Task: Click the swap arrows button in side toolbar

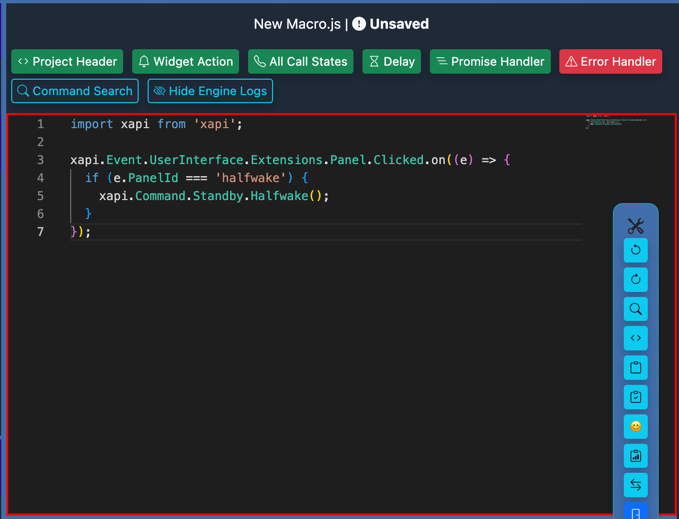Action: click(635, 485)
